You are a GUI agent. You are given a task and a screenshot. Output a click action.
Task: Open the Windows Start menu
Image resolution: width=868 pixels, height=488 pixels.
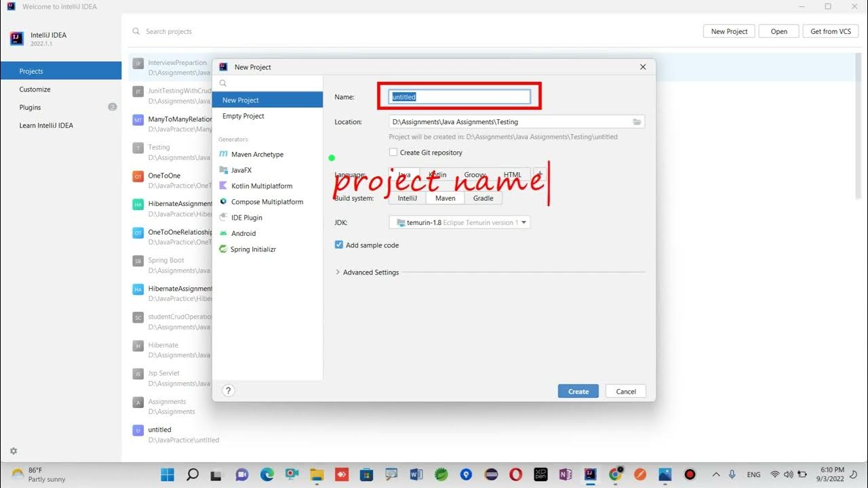(x=167, y=474)
